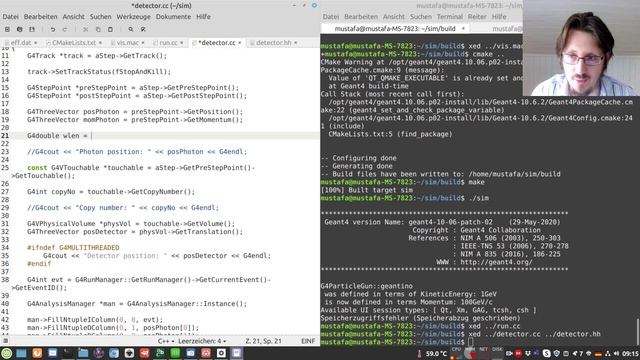Close the run.cc tab
The width and height of the screenshot is (640, 360).
tap(182, 42)
